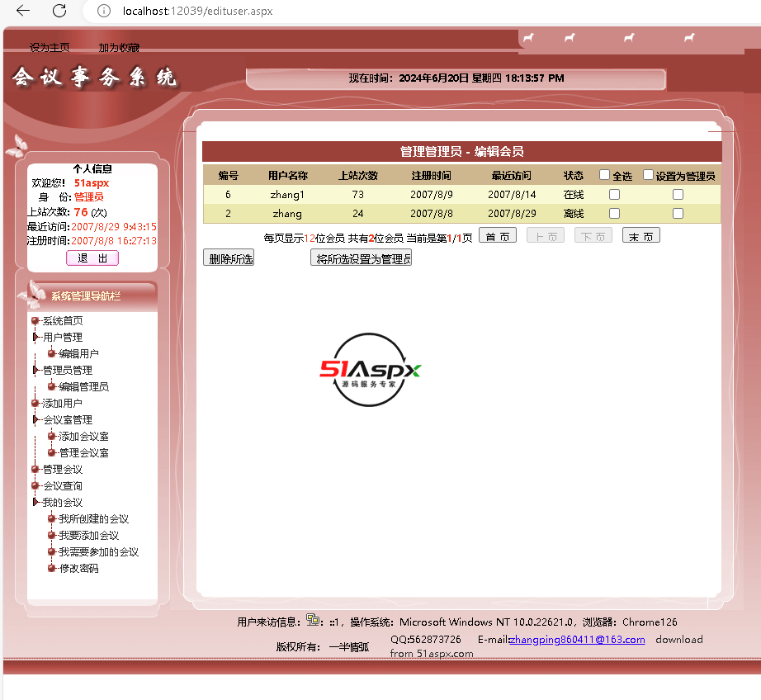Open 编辑管理员 in the navigation tree
761x700 pixels.
pos(83,387)
